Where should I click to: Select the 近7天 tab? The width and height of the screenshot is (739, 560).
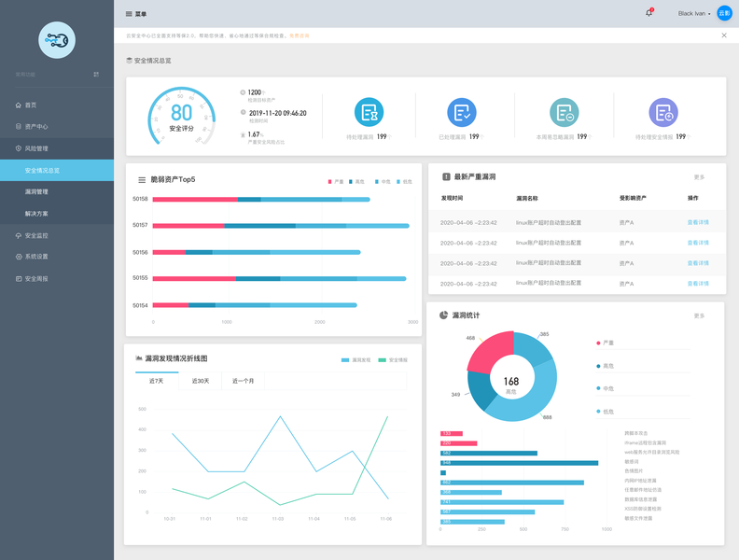pyautogui.click(x=157, y=381)
